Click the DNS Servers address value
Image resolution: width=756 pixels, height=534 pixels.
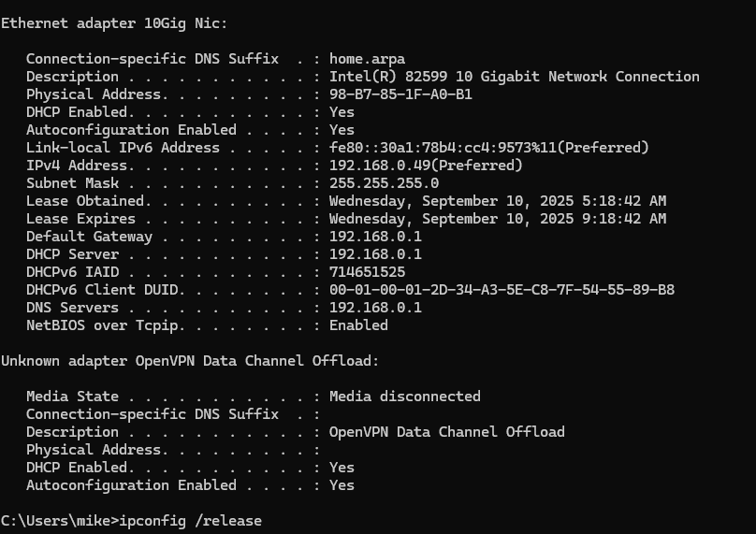pyautogui.click(x=375, y=308)
